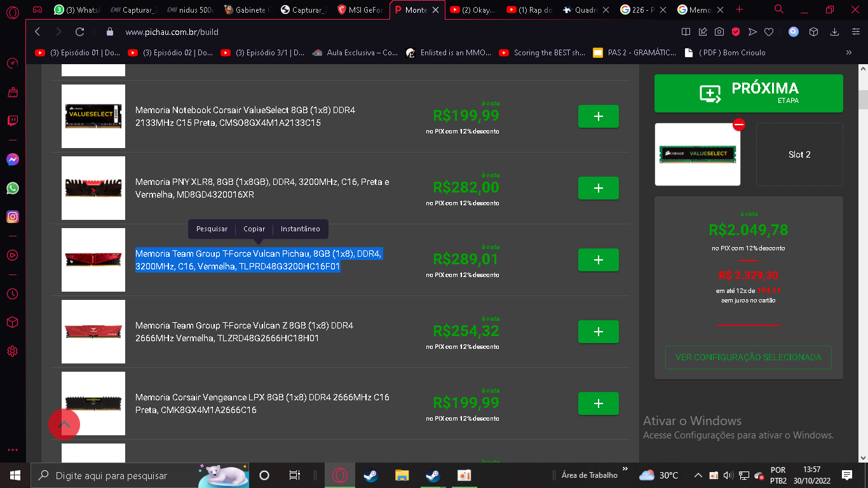Click VER CONFIGURAÇÃO SELECIONADA button
Screen dimensions: 868x488
click(x=749, y=357)
